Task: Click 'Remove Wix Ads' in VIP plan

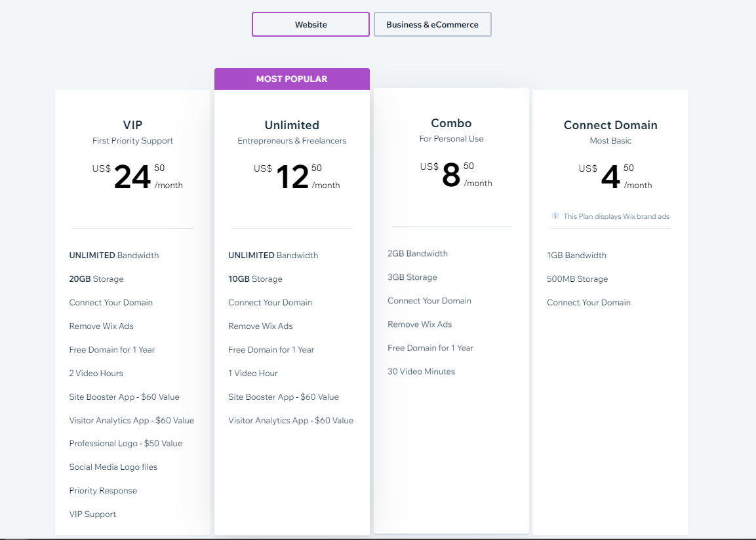Action: click(101, 326)
